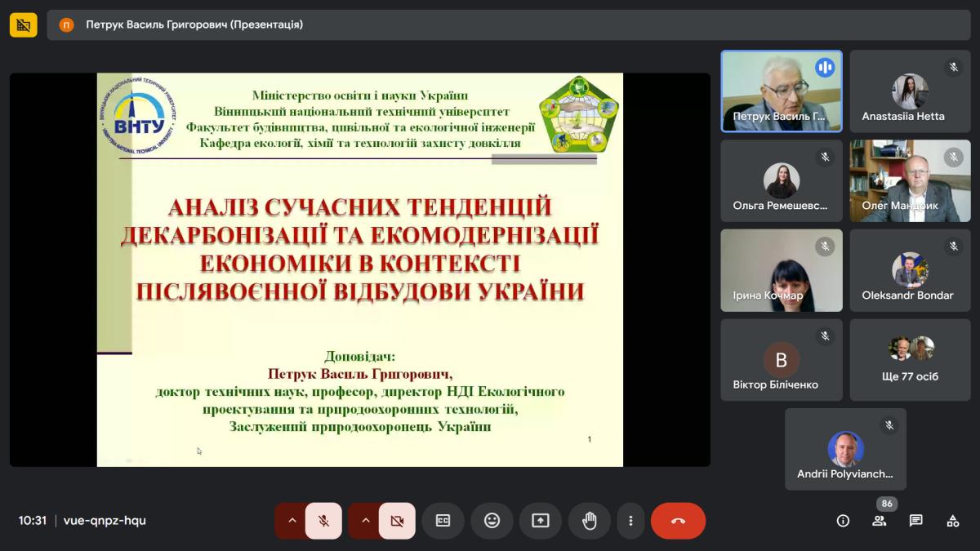980x551 pixels.
Task: Click the meeting code vue-qnpz-hqu
Action: click(105, 521)
